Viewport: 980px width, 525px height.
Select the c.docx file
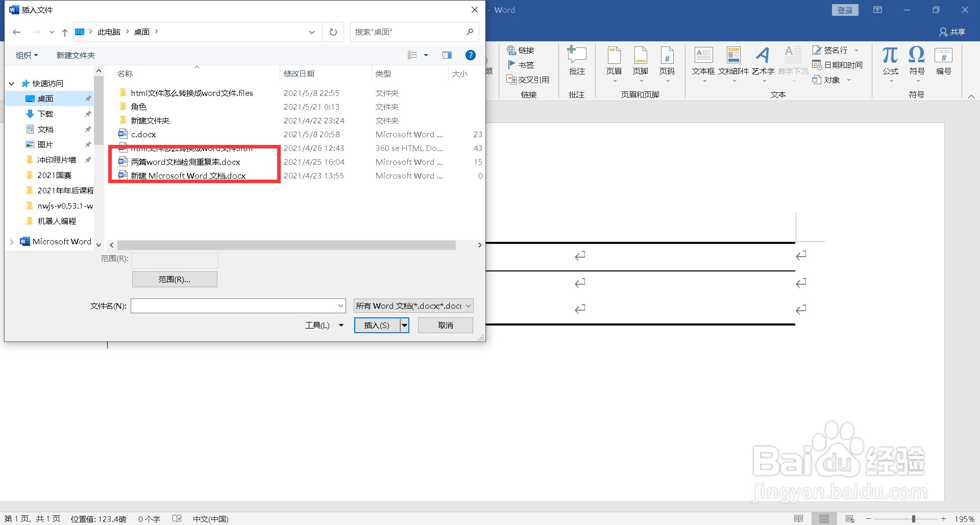pos(143,134)
